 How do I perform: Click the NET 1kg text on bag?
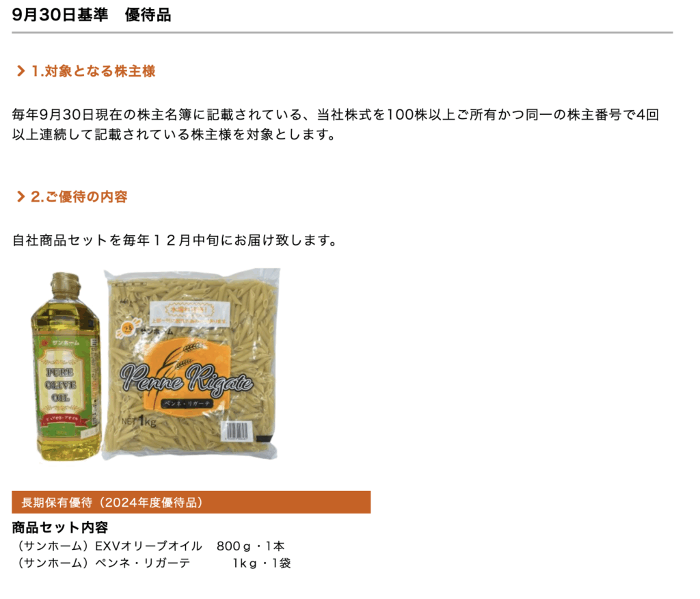(x=139, y=421)
